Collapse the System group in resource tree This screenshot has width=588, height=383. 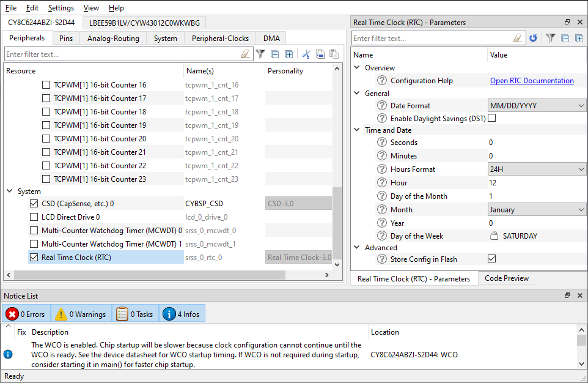[x=10, y=191]
